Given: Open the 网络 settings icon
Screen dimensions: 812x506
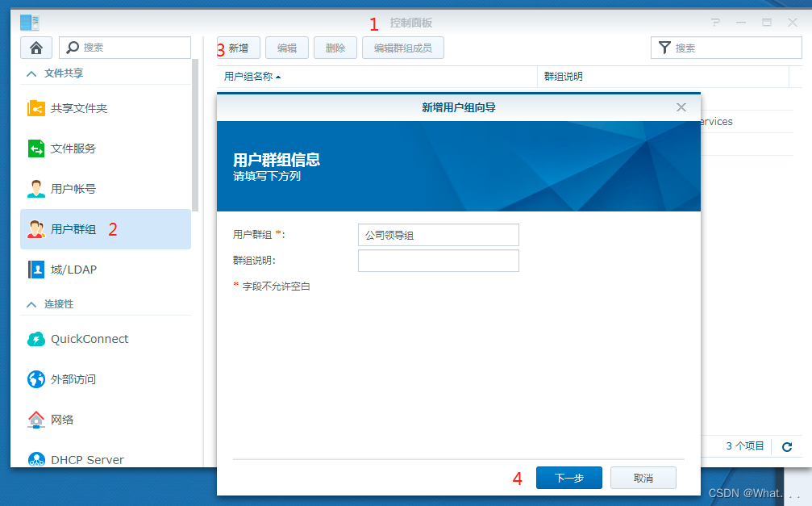Looking at the screenshot, I should click(36, 420).
